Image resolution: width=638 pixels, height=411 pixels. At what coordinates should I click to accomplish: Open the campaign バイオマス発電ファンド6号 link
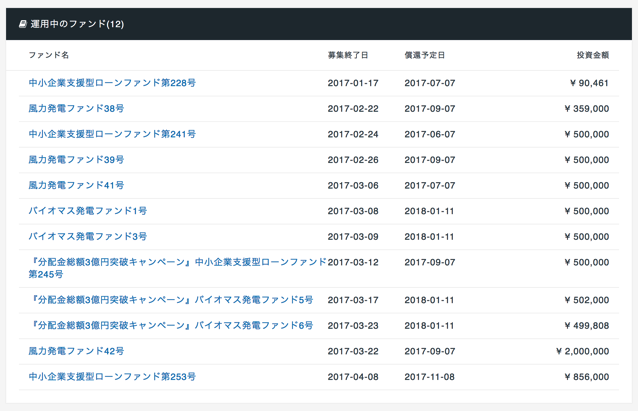tap(172, 326)
